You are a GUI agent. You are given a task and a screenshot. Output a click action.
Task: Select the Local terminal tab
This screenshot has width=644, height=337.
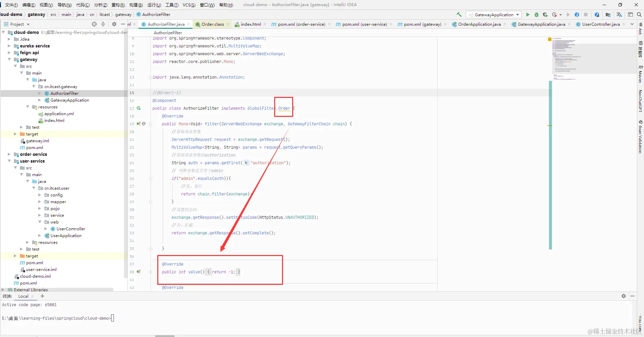pos(23,296)
